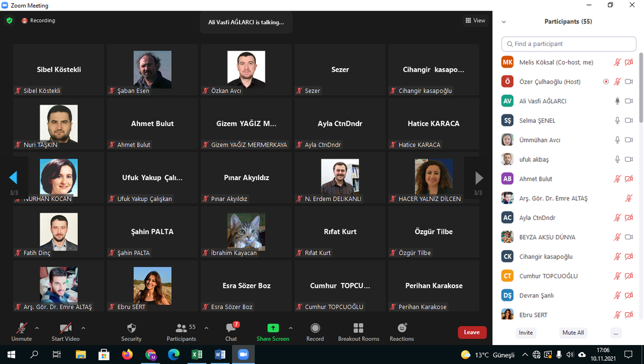Select Ayla CtnDndr in participants list
Viewport: 644px width, 364px height.
click(x=569, y=217)
